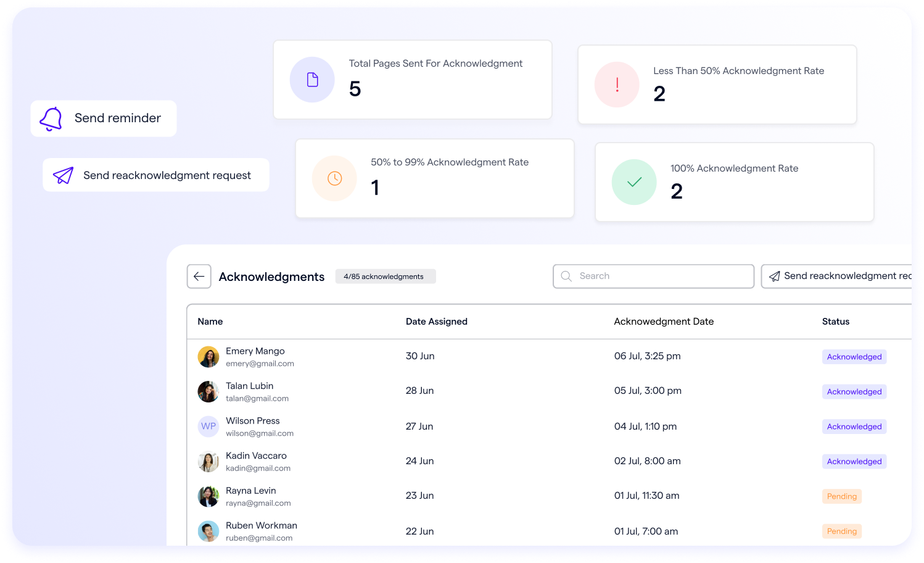Click the paper plane icon on left card
Screen dimensions: 924x563
(x=63, y=176)
